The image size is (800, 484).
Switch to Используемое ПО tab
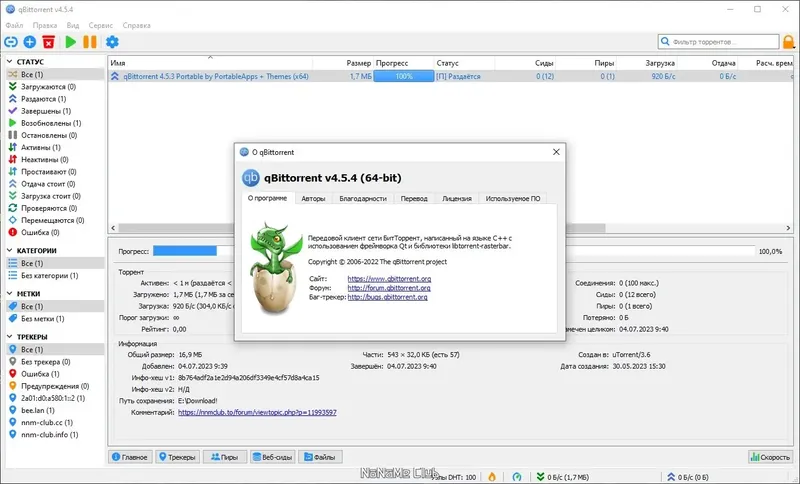513,198
